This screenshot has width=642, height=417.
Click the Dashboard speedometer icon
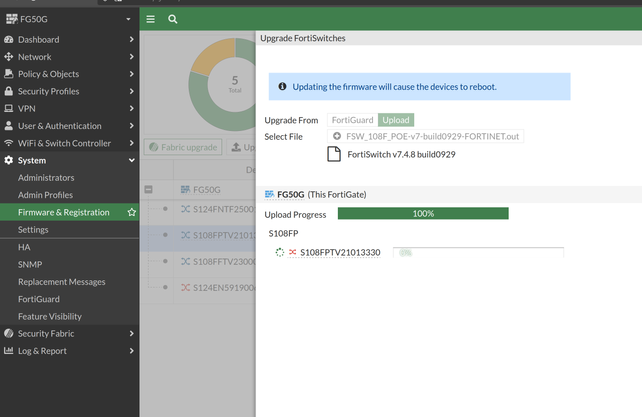(x=9, y=39)
